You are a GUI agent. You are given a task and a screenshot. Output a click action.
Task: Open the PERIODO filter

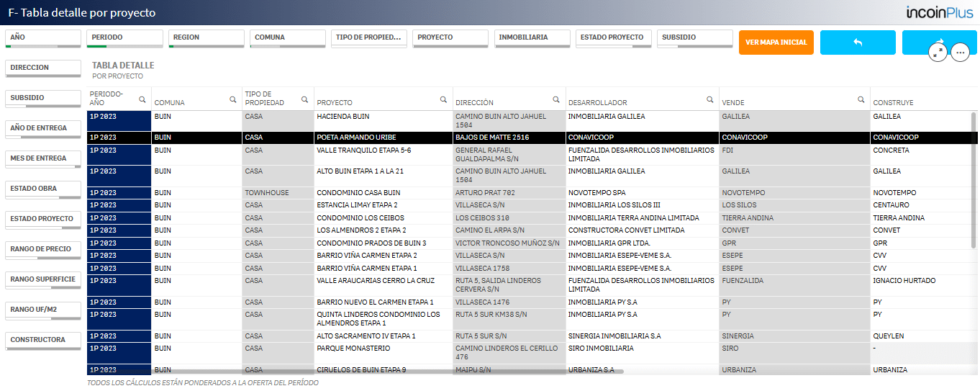point(125,39)
